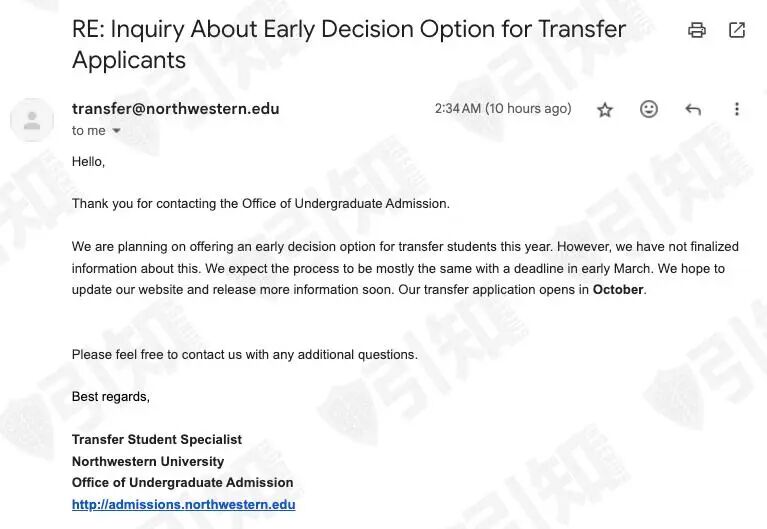Click the print all icon

(x=697, y=30)
